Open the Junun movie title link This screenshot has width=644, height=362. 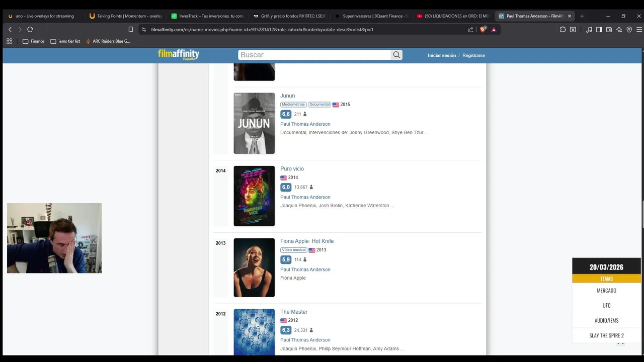point(287,96)
